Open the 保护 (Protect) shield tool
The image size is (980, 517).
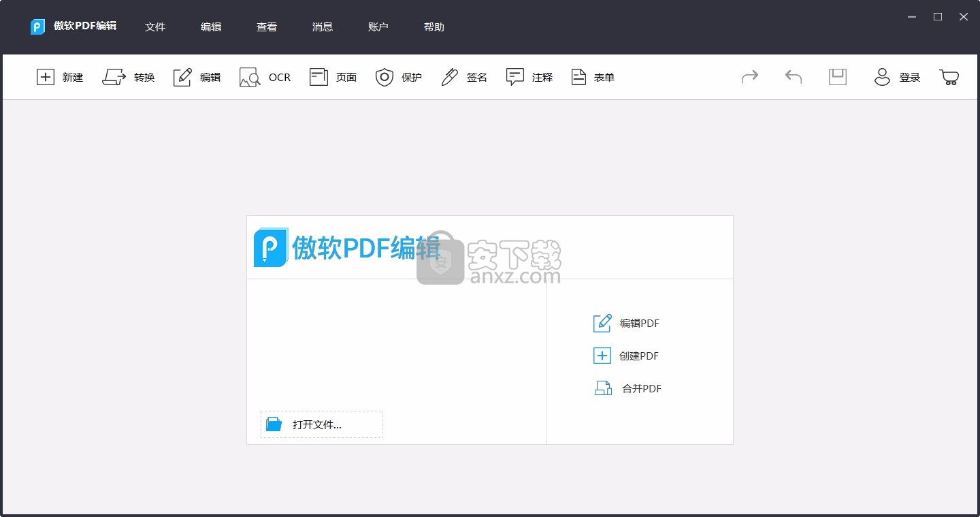398,77
